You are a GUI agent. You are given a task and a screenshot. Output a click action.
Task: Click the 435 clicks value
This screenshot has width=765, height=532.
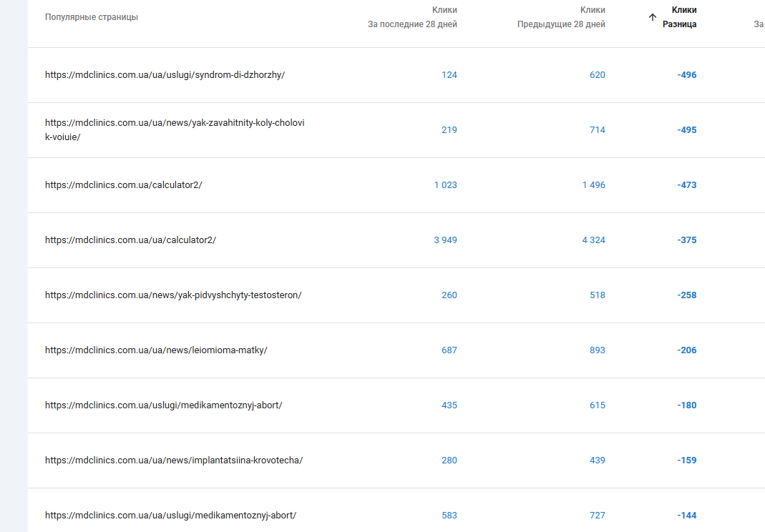(449, 405)
